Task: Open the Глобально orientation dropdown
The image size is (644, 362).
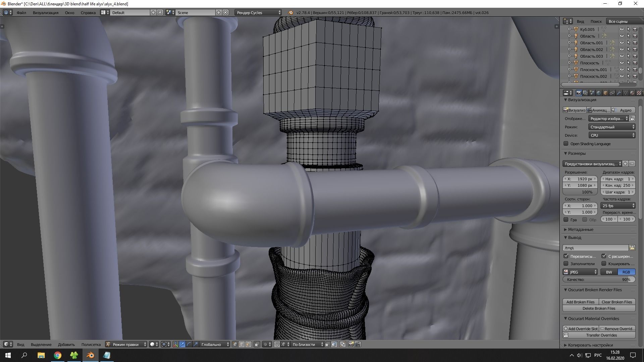Action: [215, 344]
